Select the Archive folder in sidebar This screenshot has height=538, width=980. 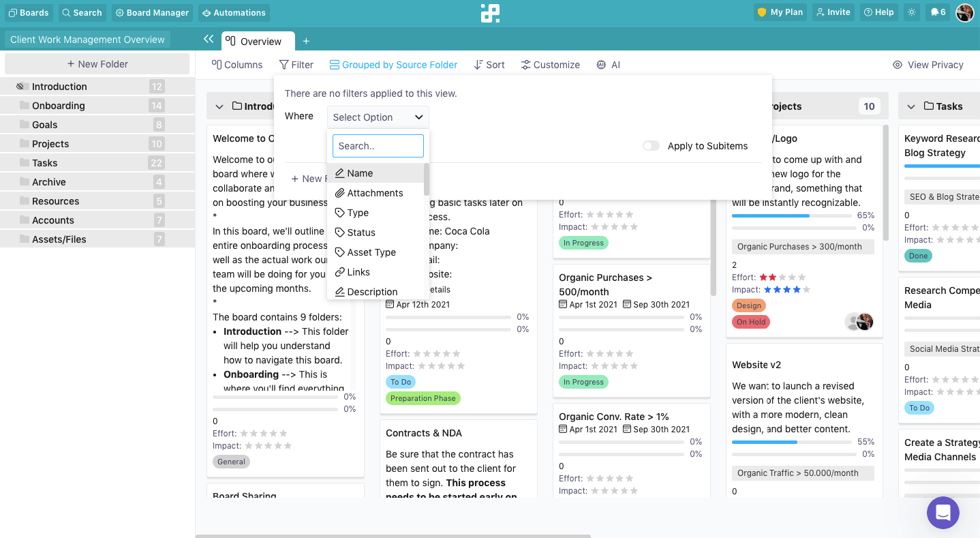point(97,182)
